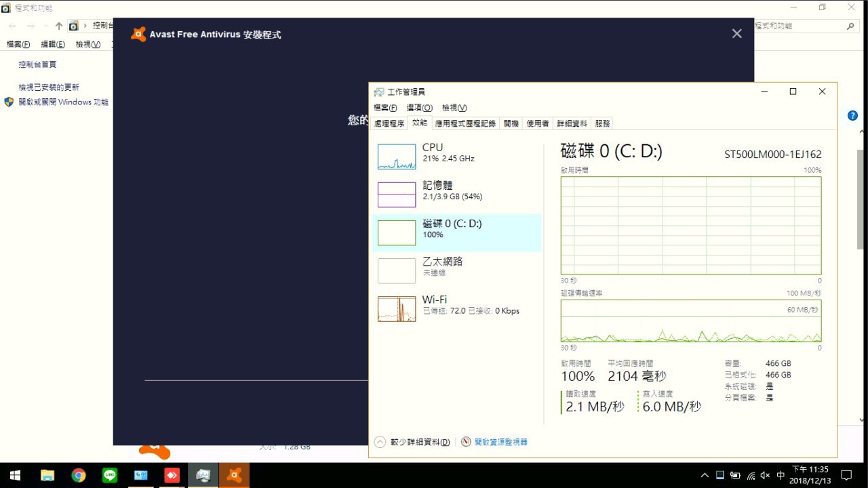
Task: Switch to the 開機 startup tab
Action: [x=511, y=123]
